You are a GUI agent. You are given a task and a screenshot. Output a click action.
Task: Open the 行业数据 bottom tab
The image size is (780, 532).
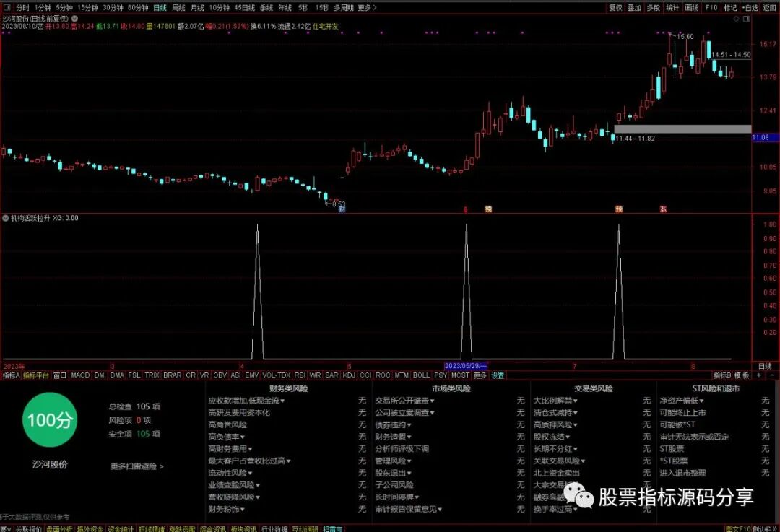click(274, 528)
